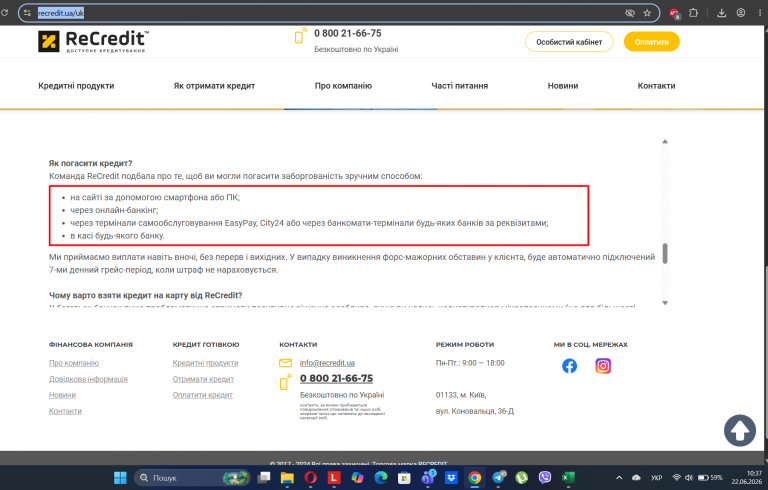Click the text box scrollbar thumb
Image resolution: width=768 pixels, height=490 pixels.
point(665,253)
